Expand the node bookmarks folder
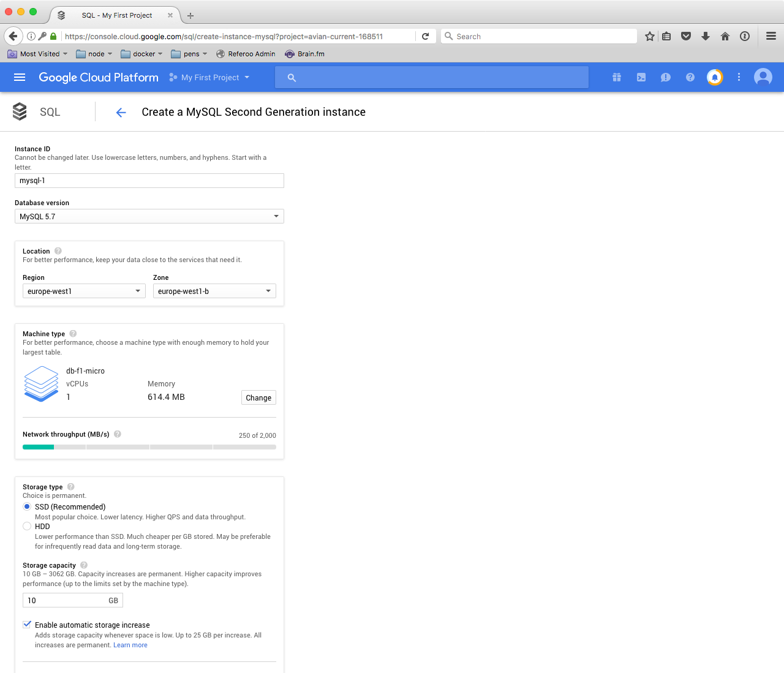The image size is (784, 673). (x=94, y=54)
